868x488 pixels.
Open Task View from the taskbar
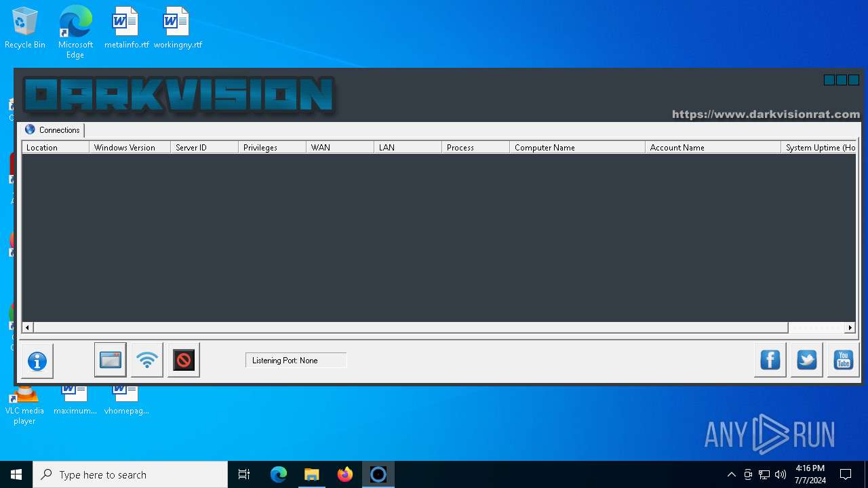coord(244,474)
